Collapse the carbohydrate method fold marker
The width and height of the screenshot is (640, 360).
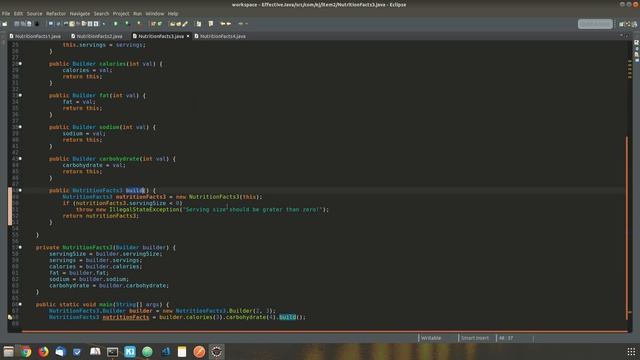click(x=20, y=159)
